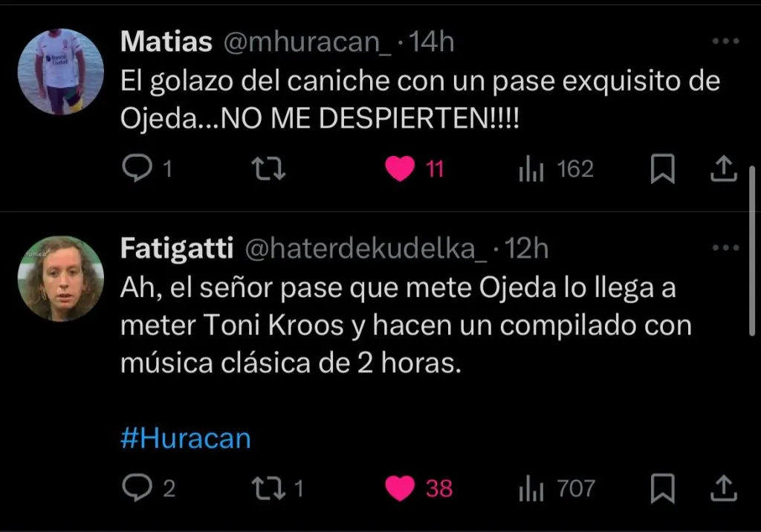Unlike Fatigatti's tweet with 38 likes
761x532 pixels.
pyautogui.click(x=401, y=488)
